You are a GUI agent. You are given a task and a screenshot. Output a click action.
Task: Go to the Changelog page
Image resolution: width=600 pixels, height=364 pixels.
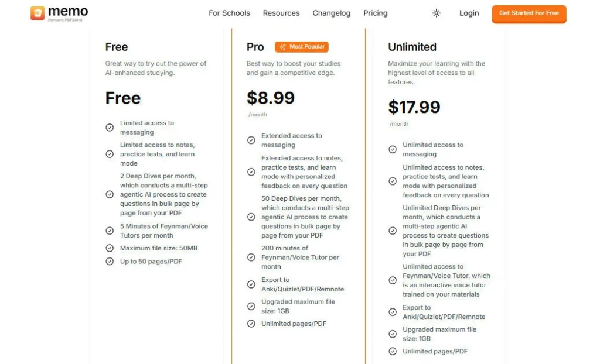[331, 13]
